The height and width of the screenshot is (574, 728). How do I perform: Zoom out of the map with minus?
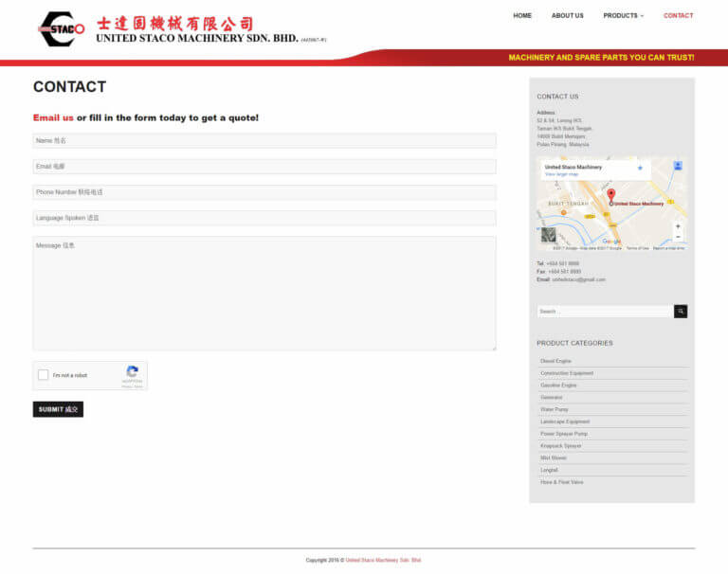point(678,237)
